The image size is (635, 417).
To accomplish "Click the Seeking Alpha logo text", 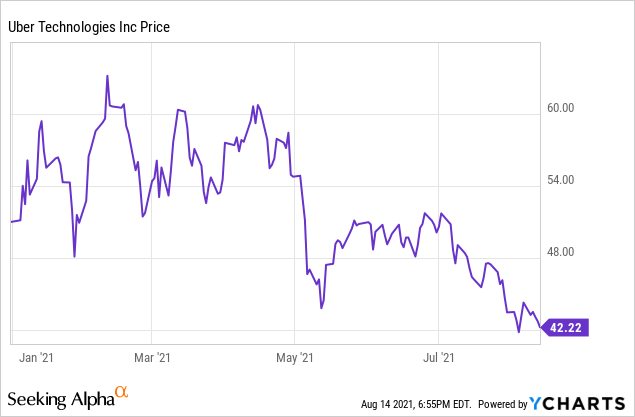I will (61, 400).
